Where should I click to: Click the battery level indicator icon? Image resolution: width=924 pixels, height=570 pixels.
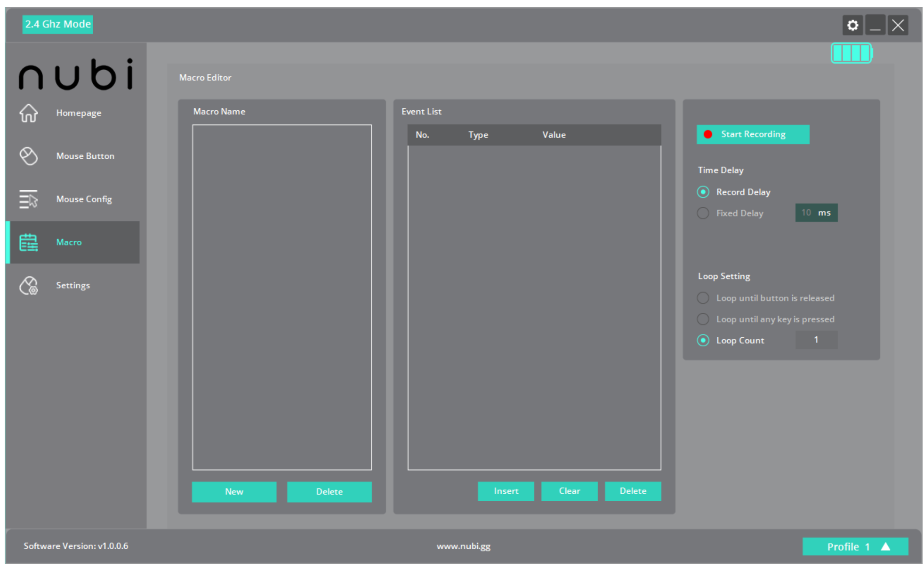click(852, 53)
